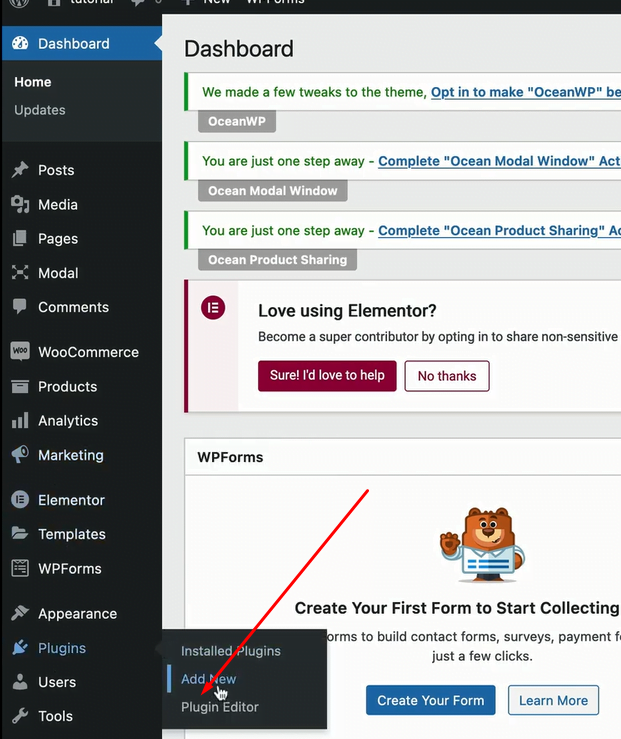Click the Dashboard gauge icon
This screenshot has height=739, width=621.
20,43
